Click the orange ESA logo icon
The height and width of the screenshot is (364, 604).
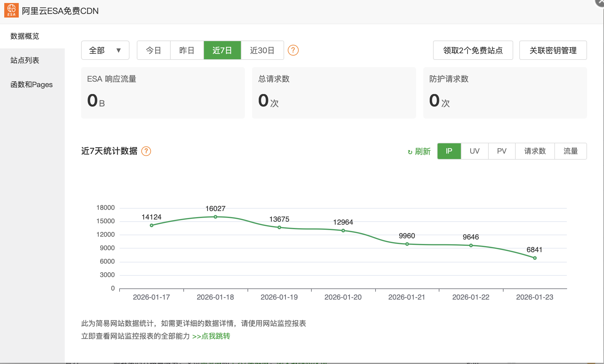point(11,10)
